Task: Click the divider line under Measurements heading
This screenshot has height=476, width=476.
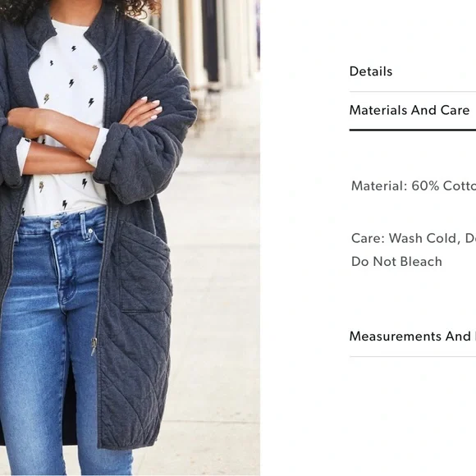Action: 413,357
